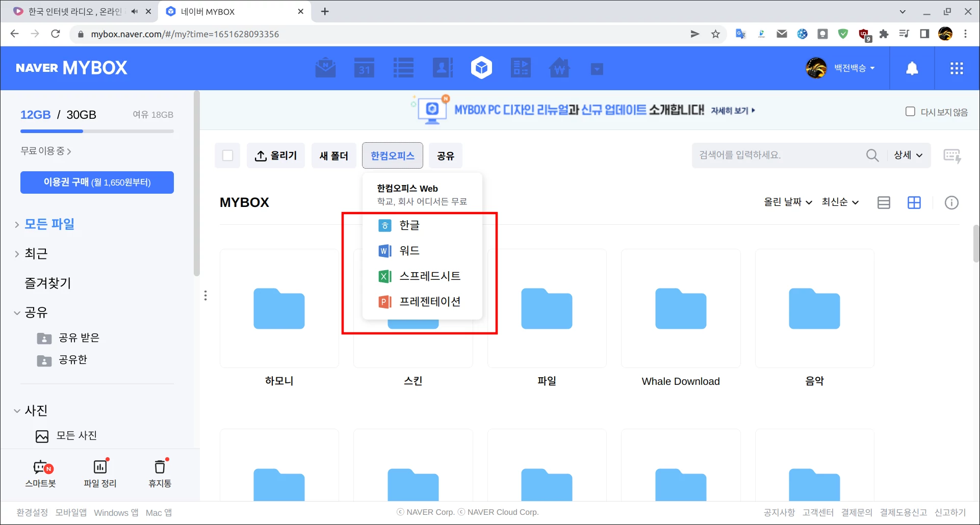The image size is (980, 525).
Task: Expand the 최근 tree item
Action: 17,254
